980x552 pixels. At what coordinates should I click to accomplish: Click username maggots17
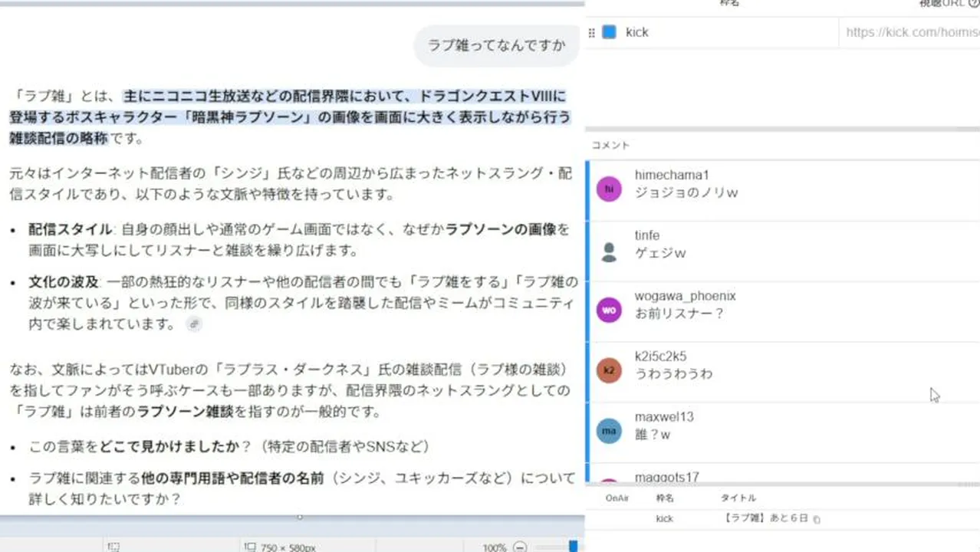coord(666,477)
